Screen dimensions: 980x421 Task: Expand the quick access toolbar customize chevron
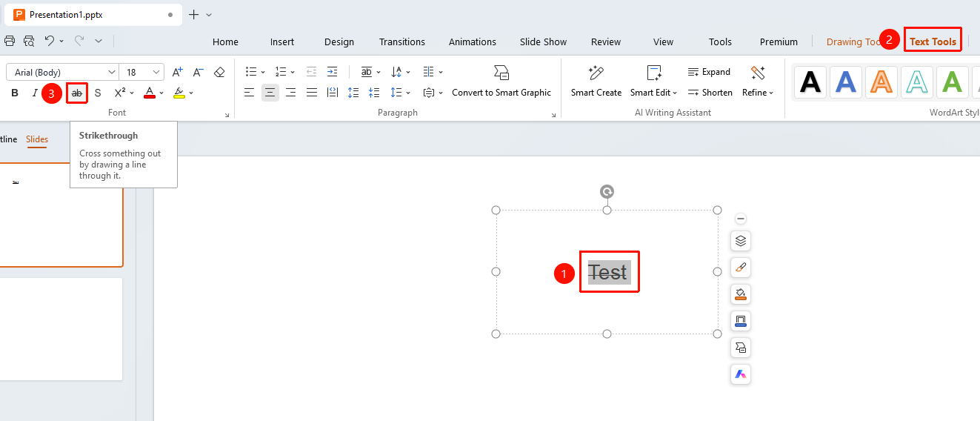[x=99, y=42]
